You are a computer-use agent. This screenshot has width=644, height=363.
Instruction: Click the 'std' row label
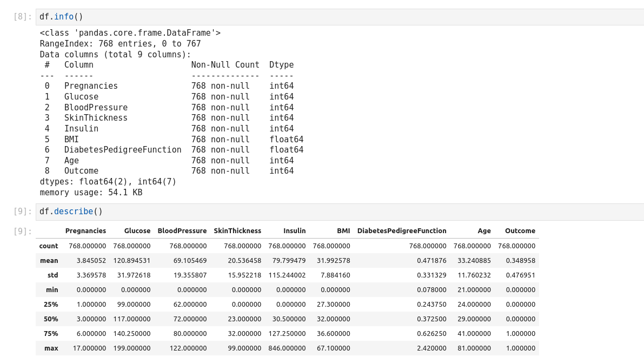[52, 275]
